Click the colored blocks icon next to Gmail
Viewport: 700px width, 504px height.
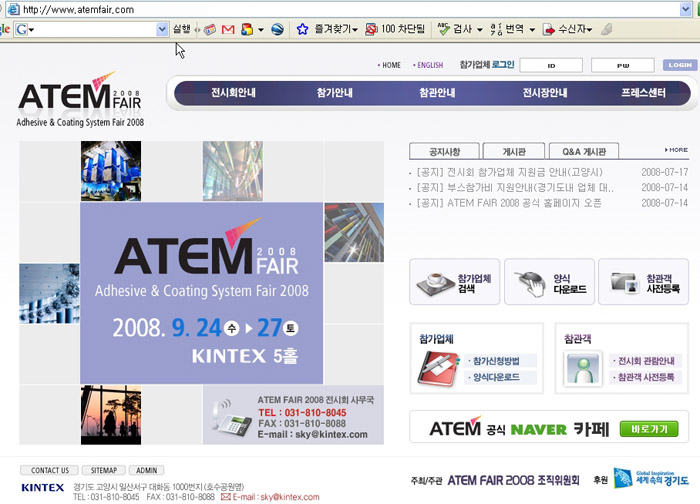point(247,29)
